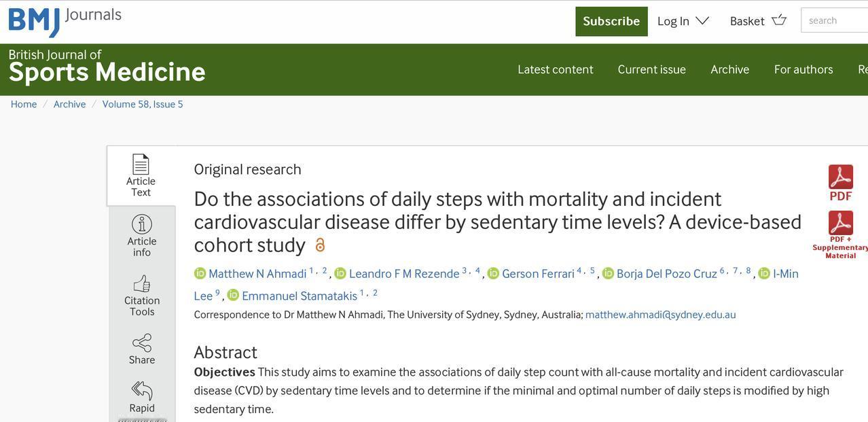Open the Latest content menu
This screenshot has height=422, width=868.
556,69
